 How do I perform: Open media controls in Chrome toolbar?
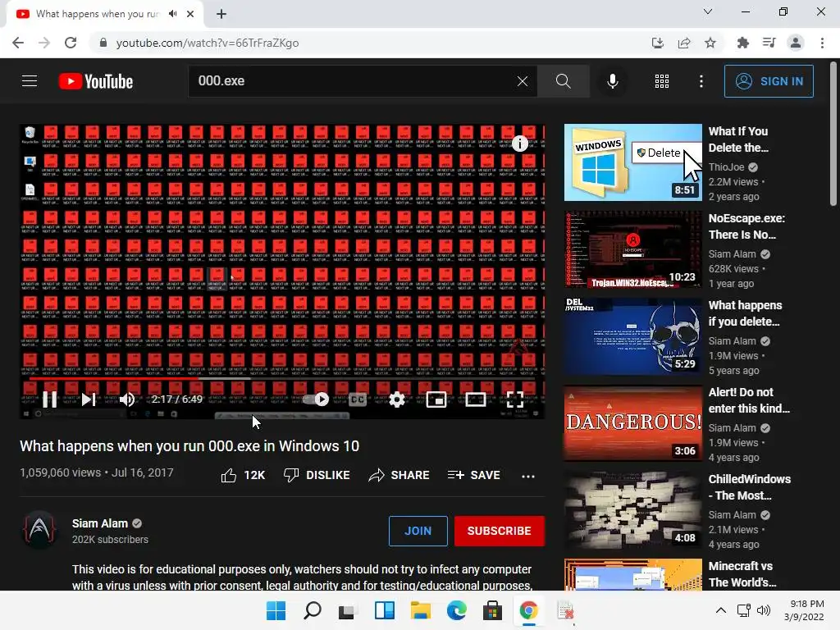point(769,43)
